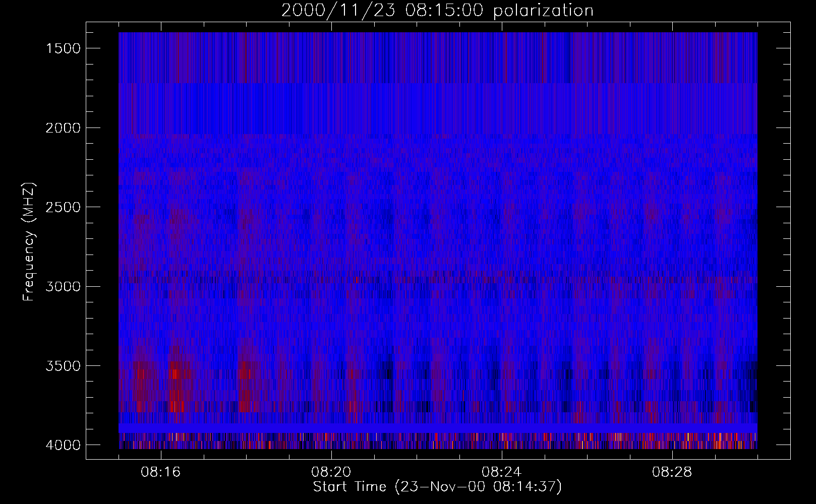Click the 4000 frequency tick label

63,445
